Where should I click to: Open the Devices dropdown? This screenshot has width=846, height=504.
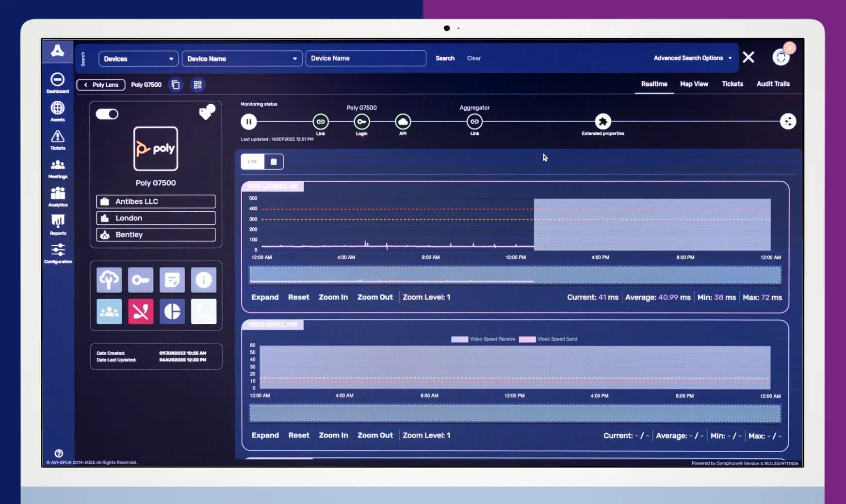tap(138, 59)
